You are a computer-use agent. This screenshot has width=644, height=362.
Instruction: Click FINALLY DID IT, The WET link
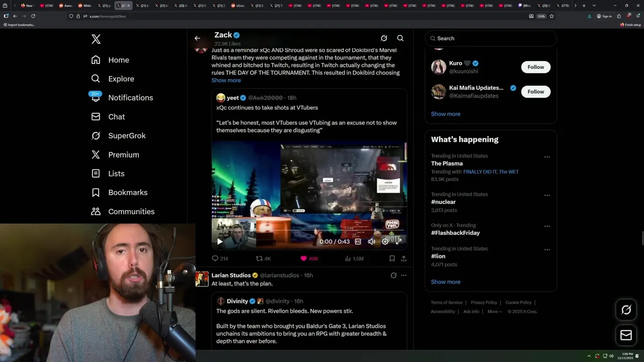coord(491,172)
